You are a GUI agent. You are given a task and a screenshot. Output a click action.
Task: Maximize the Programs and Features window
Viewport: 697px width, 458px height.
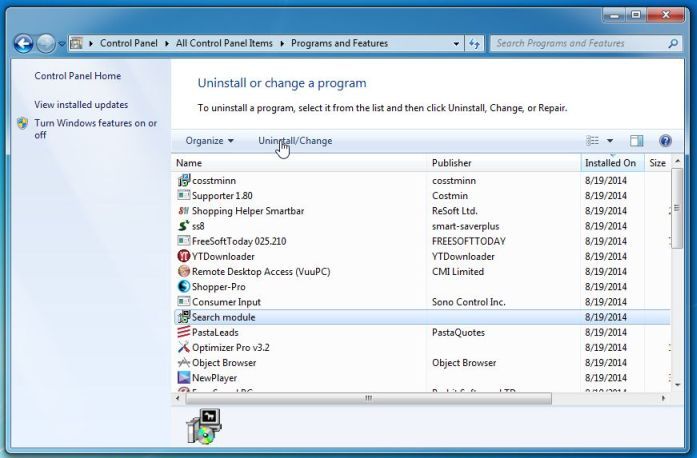click(636, 15)
